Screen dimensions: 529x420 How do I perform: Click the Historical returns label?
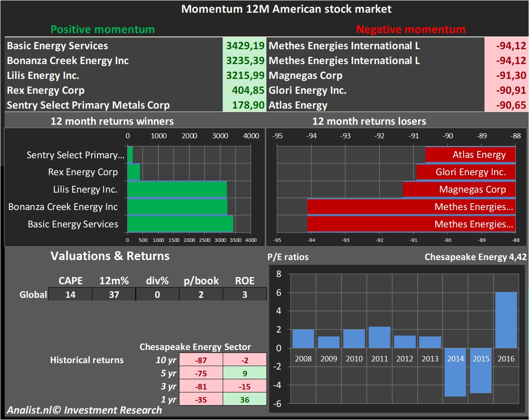(87, 360)
